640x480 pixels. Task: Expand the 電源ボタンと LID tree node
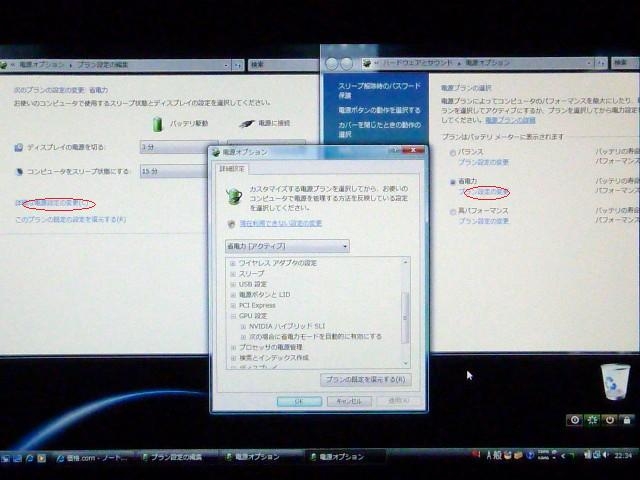click(x=233, y=295)
